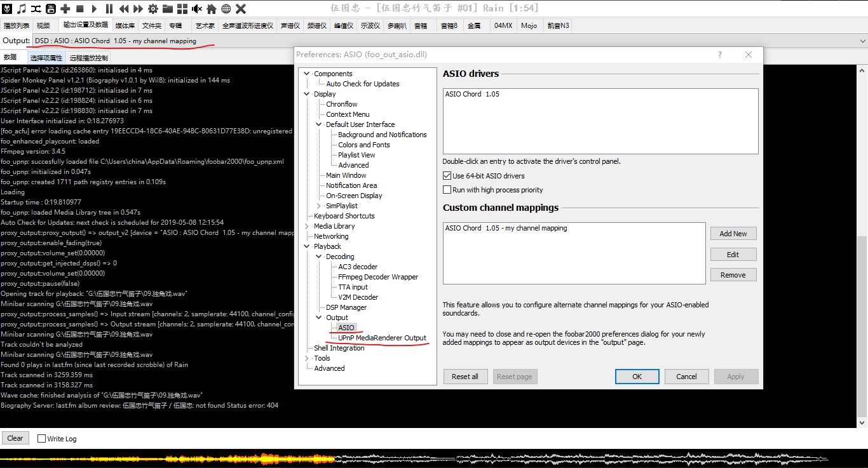Viewport: 868px width, 468px height.
Task: Expand the Media Library tree node
Action: click(308, 226)
